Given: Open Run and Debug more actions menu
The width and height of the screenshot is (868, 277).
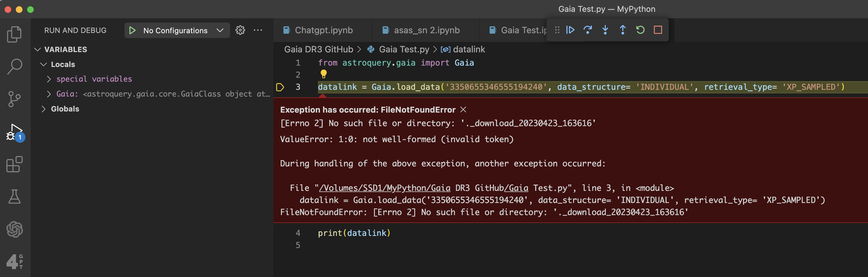Looking at the screenshot, I should pos(258,30).
